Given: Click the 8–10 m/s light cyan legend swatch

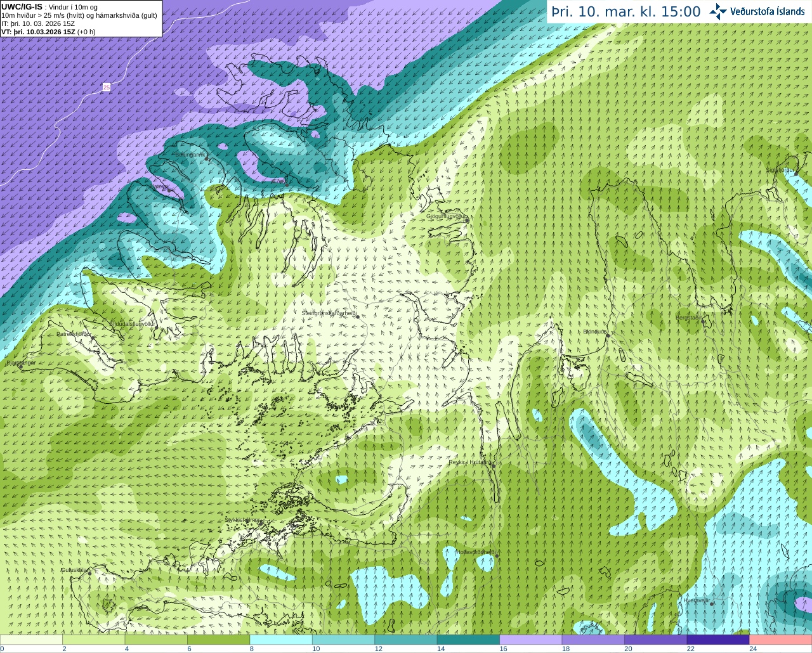Looking at the screenshot, I should 281,639.
